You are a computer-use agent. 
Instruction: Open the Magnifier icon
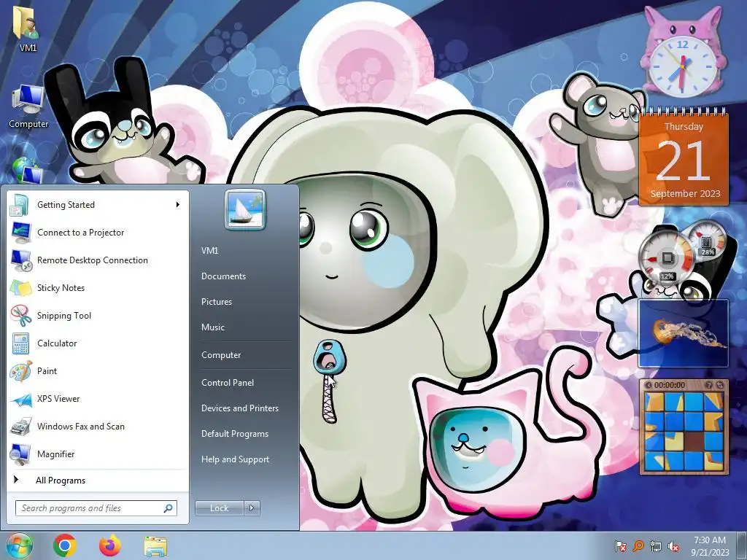point(21,454)
